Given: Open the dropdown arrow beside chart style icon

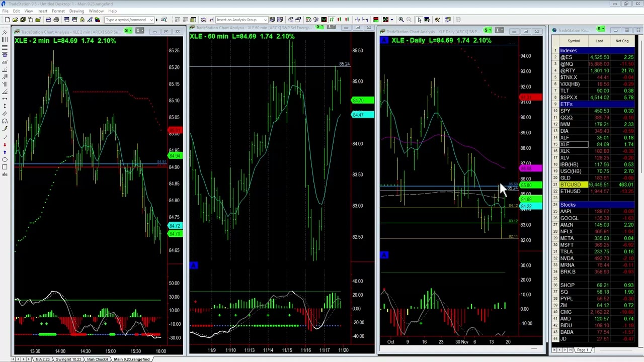Looking at the screenshot, I should (391, 20).
